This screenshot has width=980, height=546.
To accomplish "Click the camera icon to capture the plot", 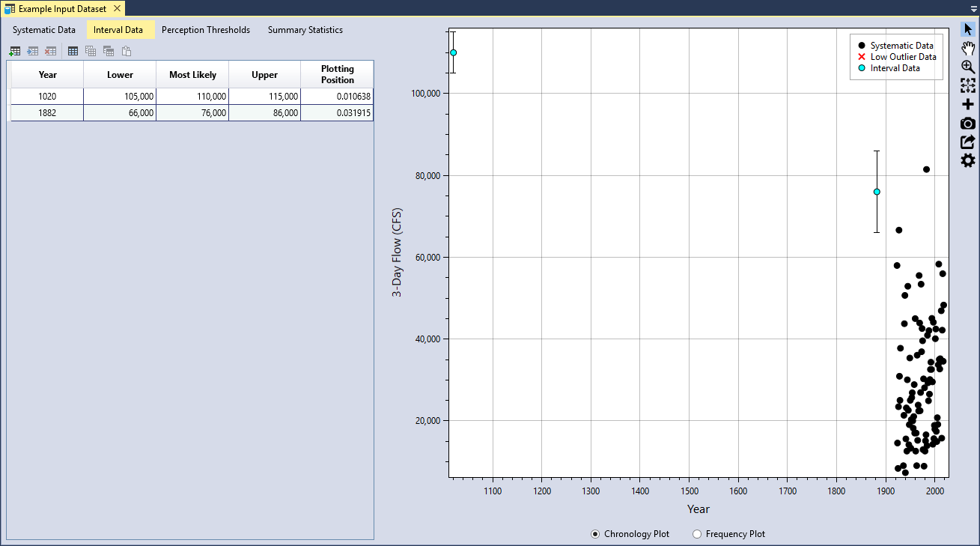I will click(x=968, y=123).
